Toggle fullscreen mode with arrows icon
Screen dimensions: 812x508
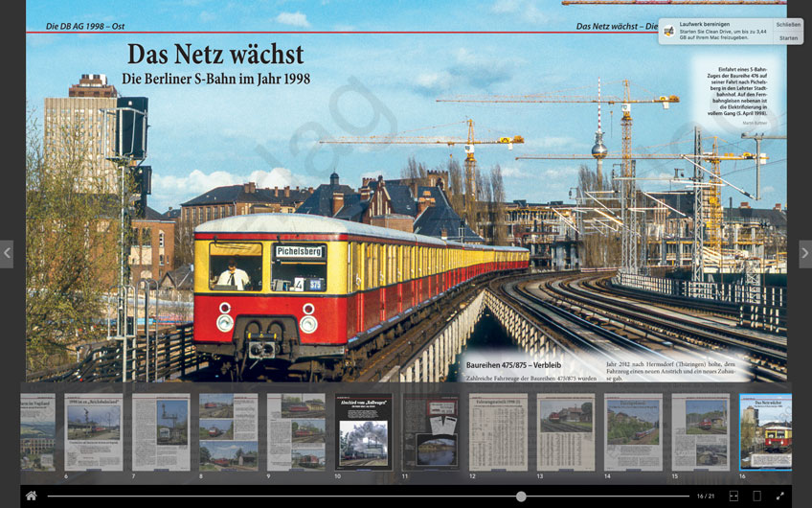coord(780,496)
